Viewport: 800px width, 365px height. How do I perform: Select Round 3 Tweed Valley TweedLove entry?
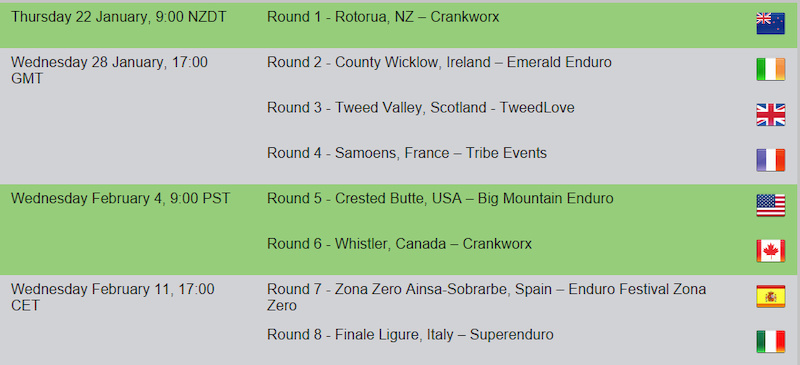point(421,108)
